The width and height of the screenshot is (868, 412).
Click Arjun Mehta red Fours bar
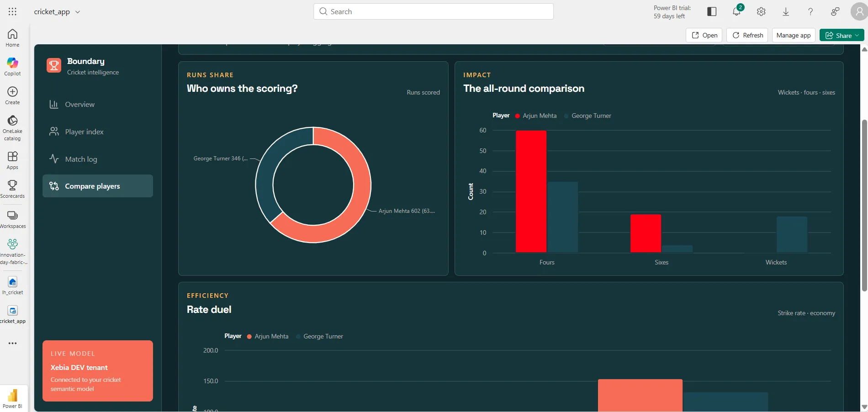pos(531,191)
